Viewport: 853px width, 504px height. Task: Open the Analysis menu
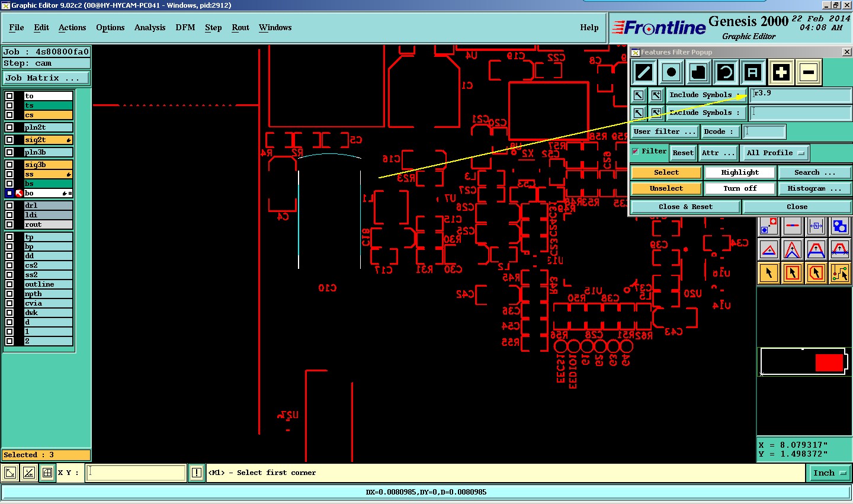tap(150, 27)
